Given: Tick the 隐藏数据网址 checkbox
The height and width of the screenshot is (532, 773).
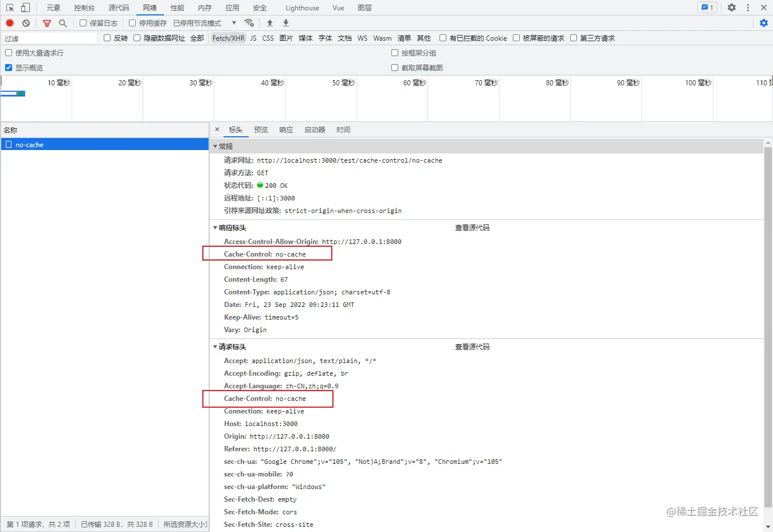Looking at the screenshot, I should 137,38.
